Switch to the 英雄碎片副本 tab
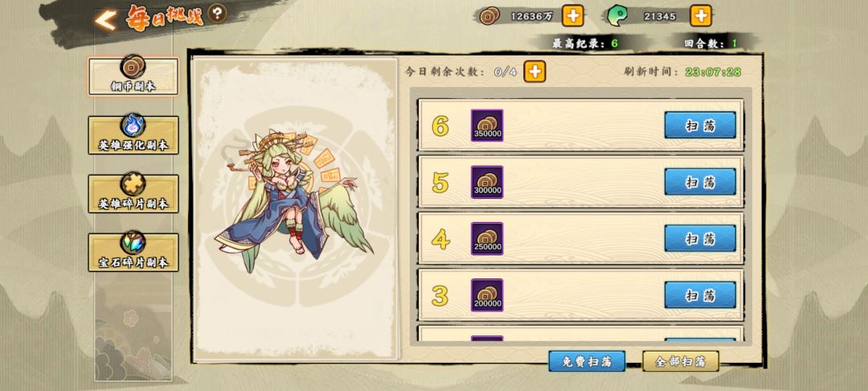 click(x=133, y=193)
